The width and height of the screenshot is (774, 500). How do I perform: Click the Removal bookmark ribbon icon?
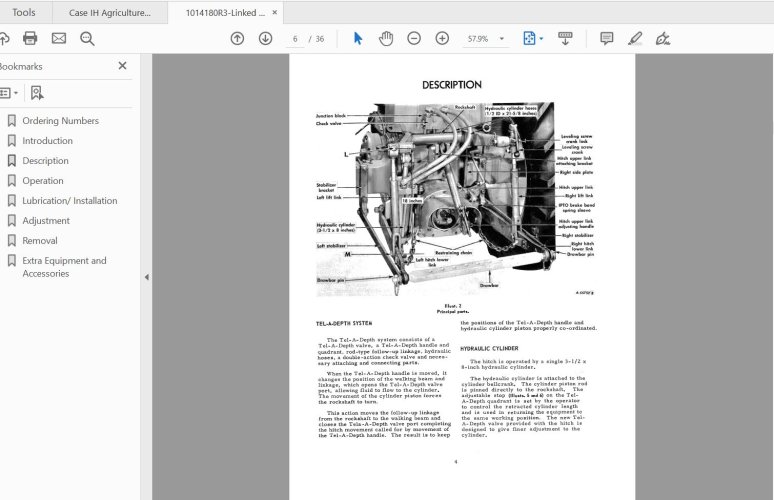point(12,241)
